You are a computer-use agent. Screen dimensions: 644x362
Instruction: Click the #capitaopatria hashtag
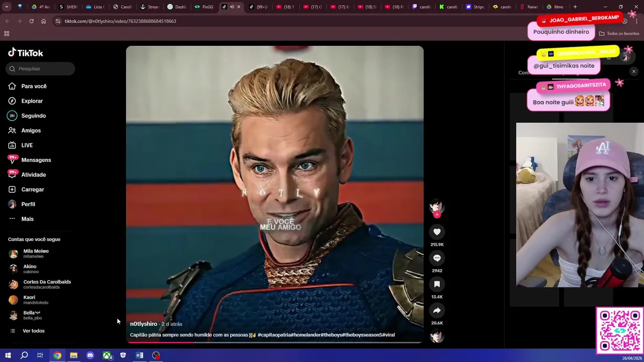tap(274, 335)
